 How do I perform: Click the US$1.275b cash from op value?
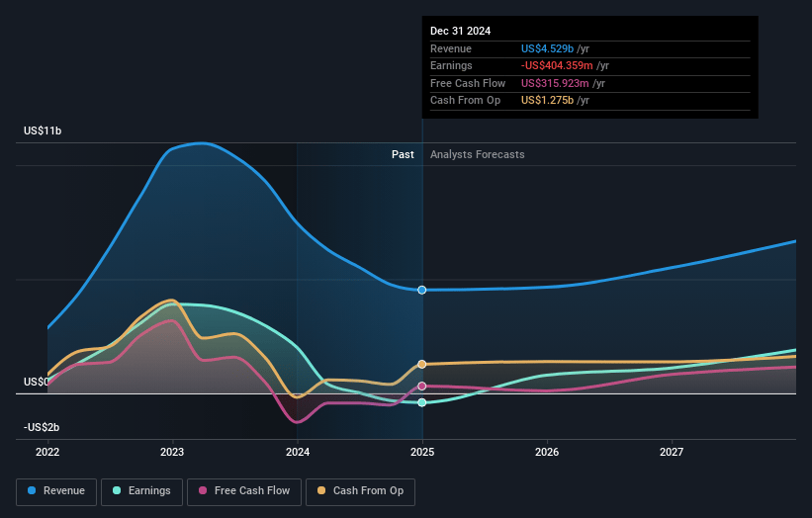(547, 101)
